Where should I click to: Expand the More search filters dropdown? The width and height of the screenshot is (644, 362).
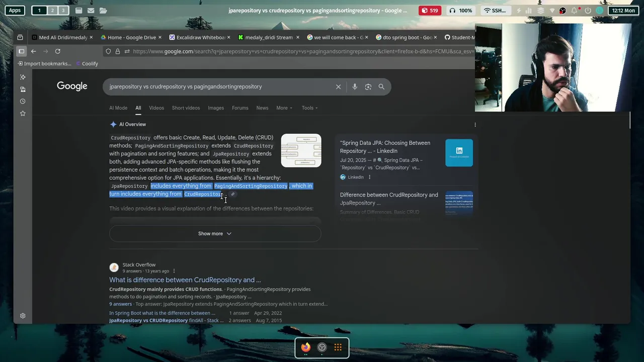point(284,108)
